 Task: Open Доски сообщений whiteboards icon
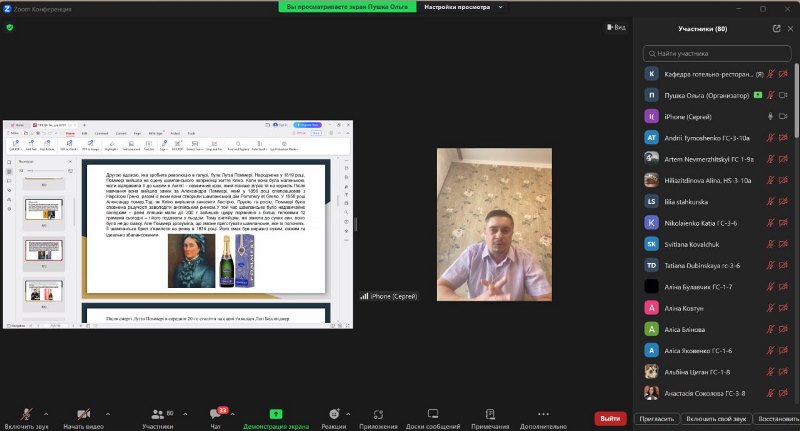click(x=433, y=414)
